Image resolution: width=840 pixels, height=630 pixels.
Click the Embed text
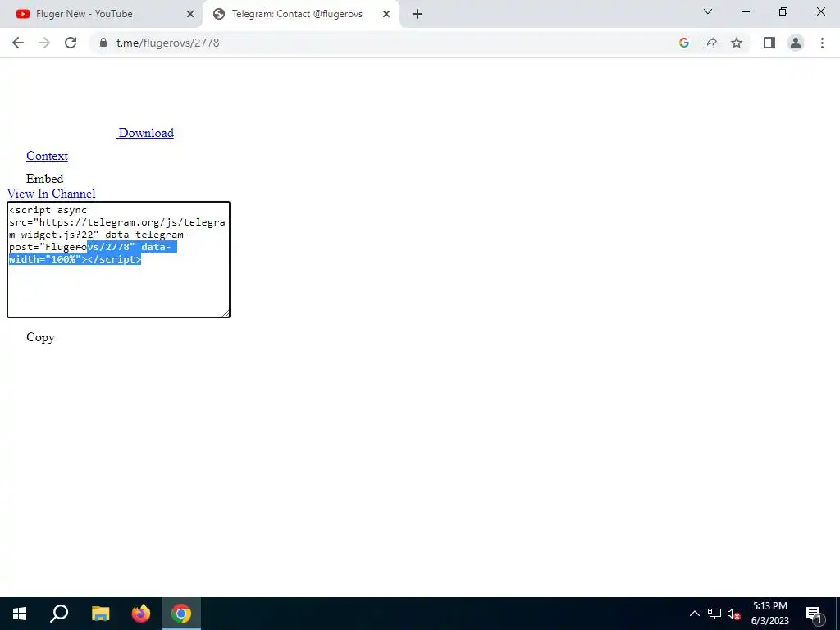[x=44, y=179]
